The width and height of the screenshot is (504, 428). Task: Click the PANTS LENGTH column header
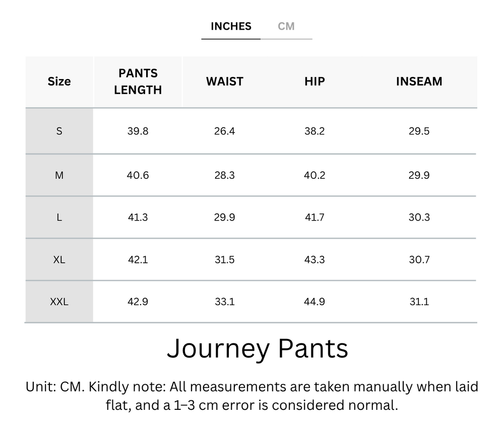[138, 81]
